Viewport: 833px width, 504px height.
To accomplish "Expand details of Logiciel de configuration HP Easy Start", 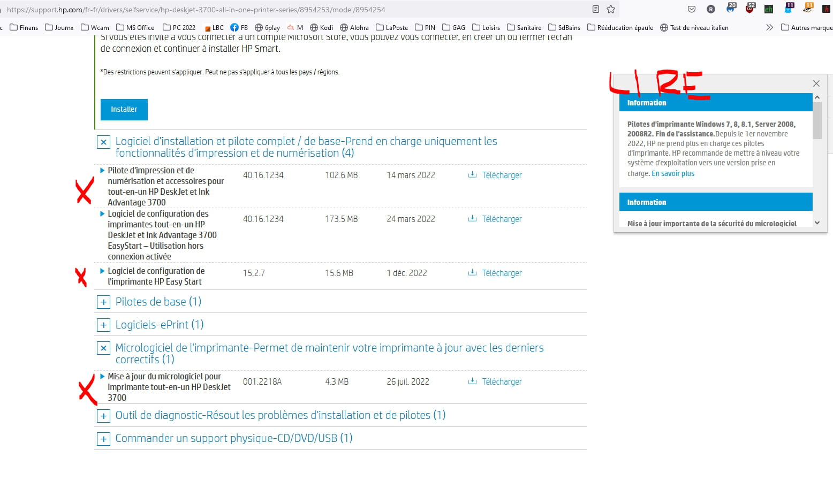I will click(102, 271).
